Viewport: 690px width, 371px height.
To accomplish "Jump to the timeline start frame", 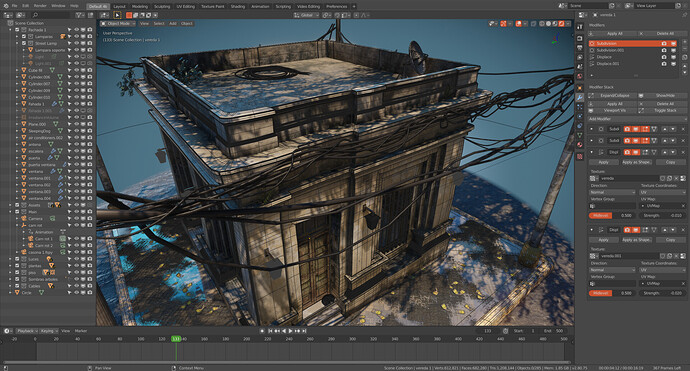I will [270, 331].
